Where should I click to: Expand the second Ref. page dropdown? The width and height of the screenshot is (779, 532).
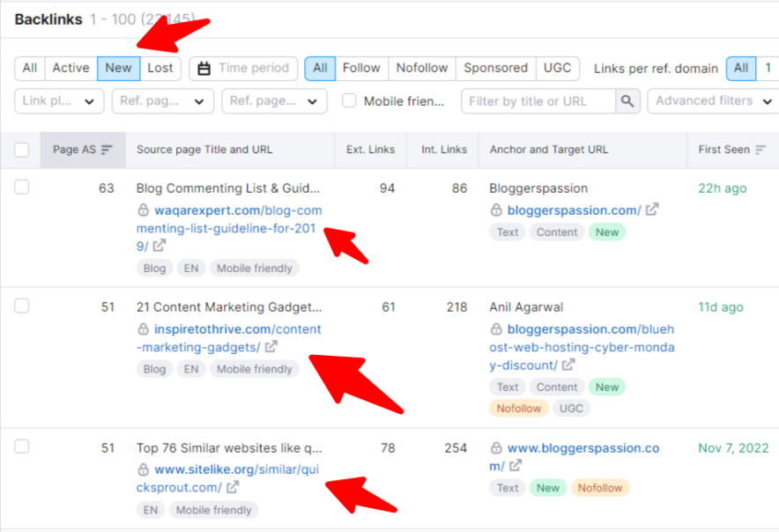(x=274, y=101)
